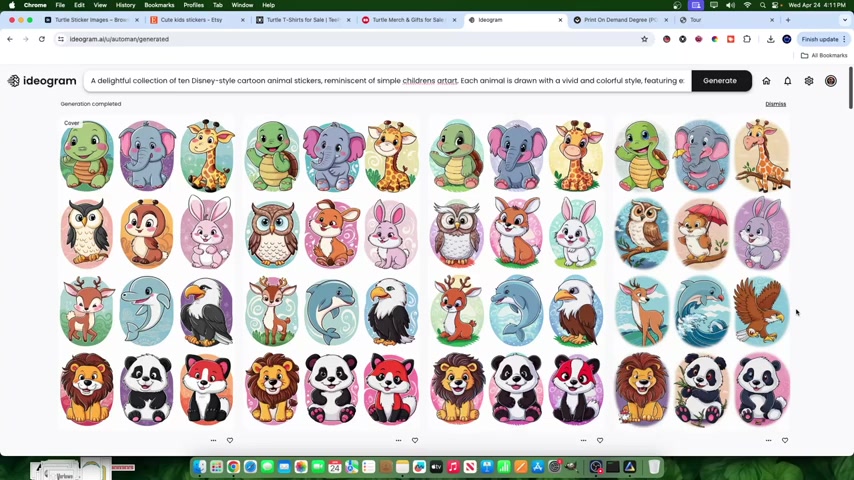Click the prompt text input field
The width and height of the screenshot is (854, 480).
click(x=387, y=81)
